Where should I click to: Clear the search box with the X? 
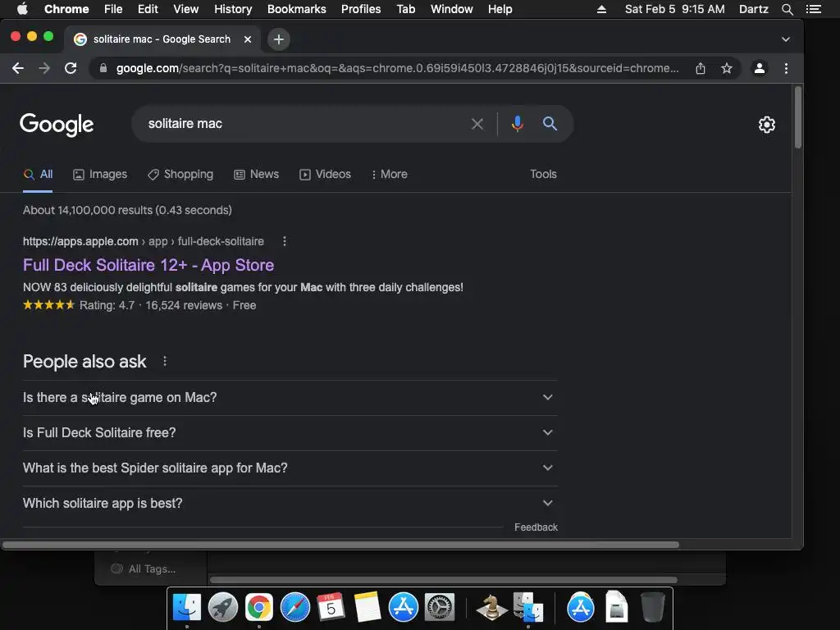coord(477,125)
